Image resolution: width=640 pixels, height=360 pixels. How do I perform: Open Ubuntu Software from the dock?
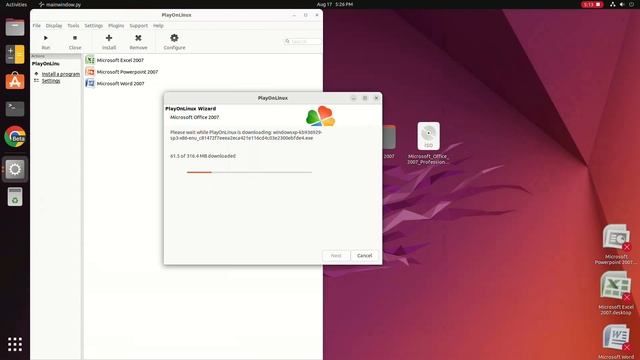(15, 81)
